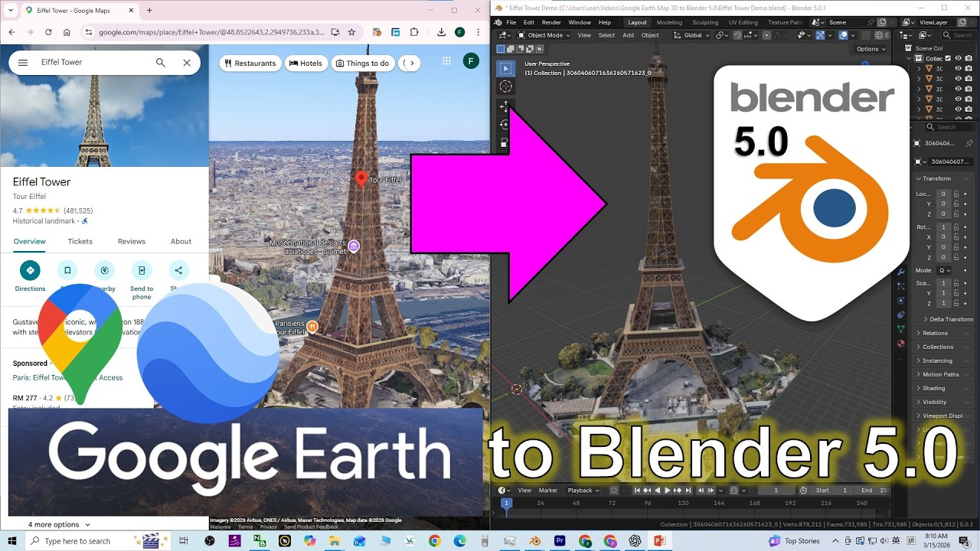
Task: Open the rotation Mode dropdown
Action: [x=945, y=270]
